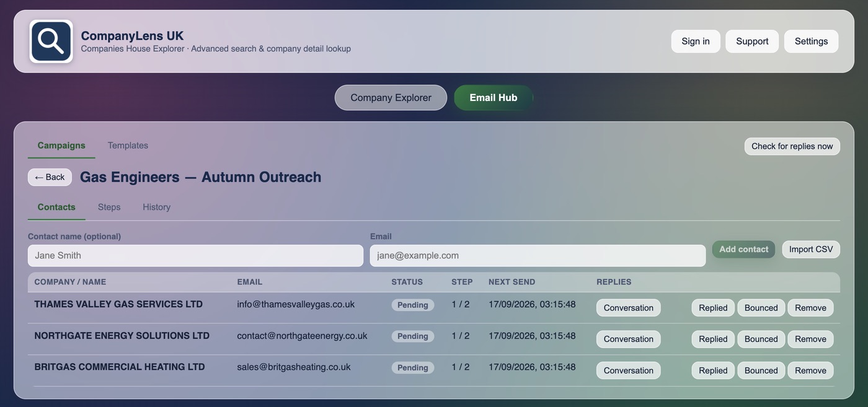Click NORTHGATE ENERGY SOLUTIONS LTD name
The image size is (868, 407).
[122, 336]
